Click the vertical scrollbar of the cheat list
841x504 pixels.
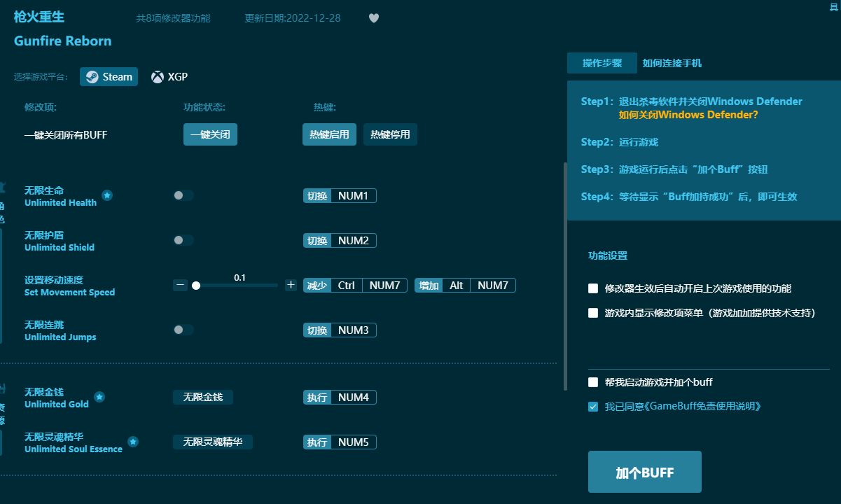(565, 276)
